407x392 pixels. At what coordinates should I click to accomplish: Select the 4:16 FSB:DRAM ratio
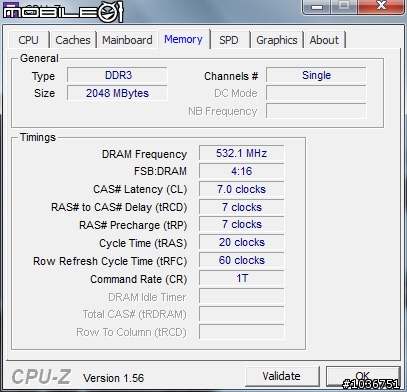tap(242, 171)
